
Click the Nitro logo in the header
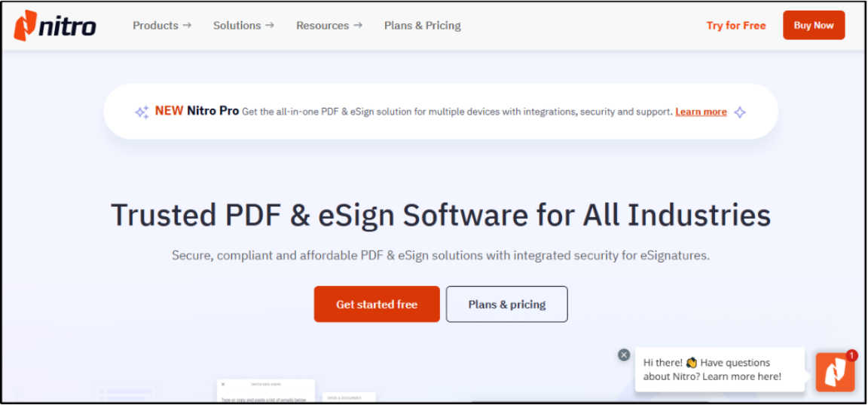(55, 26)
